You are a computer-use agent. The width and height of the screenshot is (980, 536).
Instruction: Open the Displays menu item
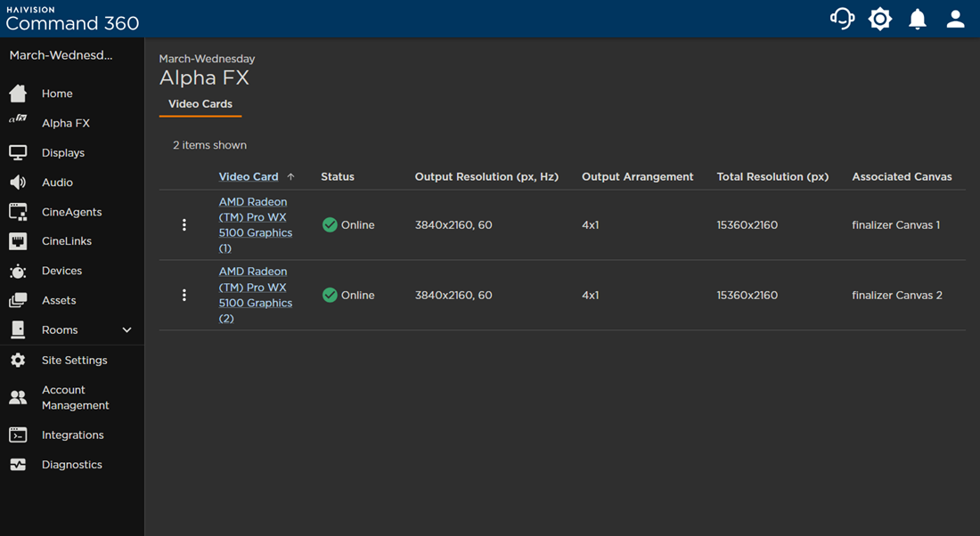point(63,152)
